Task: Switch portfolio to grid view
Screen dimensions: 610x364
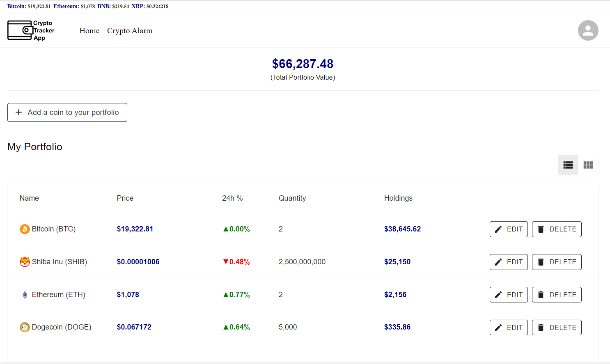Action: [x=588, y=165]
